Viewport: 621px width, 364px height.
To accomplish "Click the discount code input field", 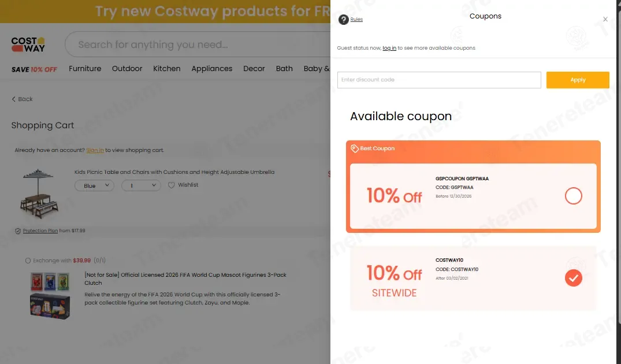I will coord(439,80).
